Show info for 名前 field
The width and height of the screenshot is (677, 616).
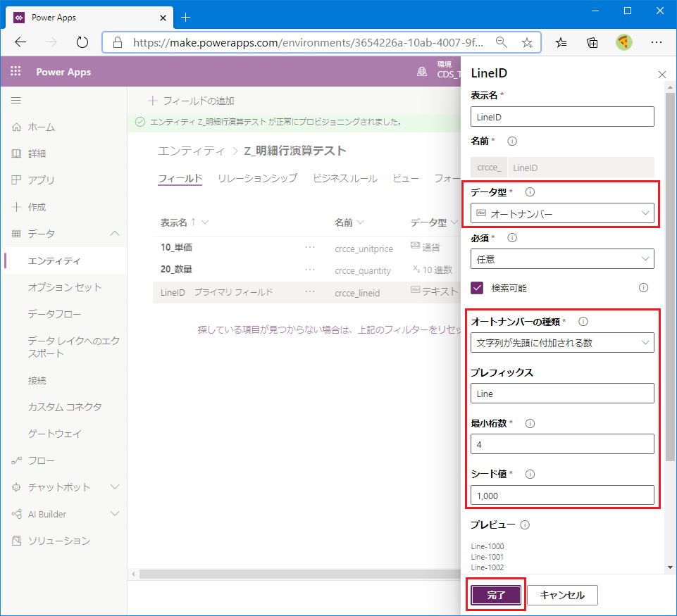[x=512, y=141]
